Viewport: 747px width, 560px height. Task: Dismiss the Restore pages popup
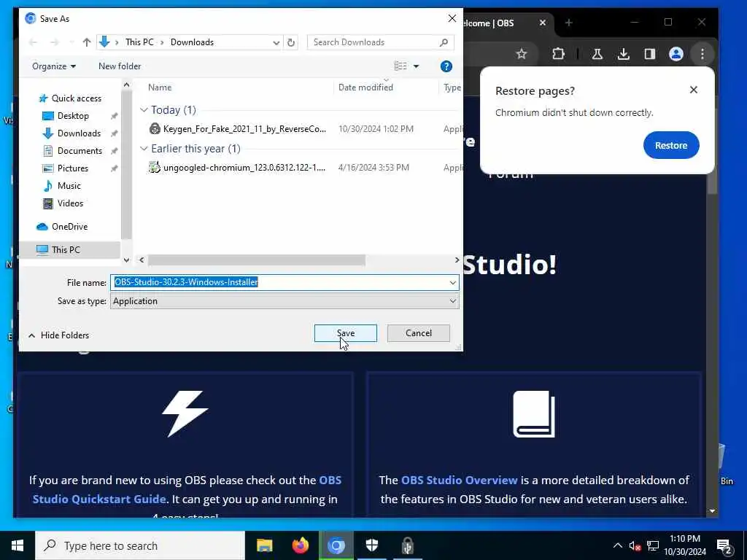(693, 90)
